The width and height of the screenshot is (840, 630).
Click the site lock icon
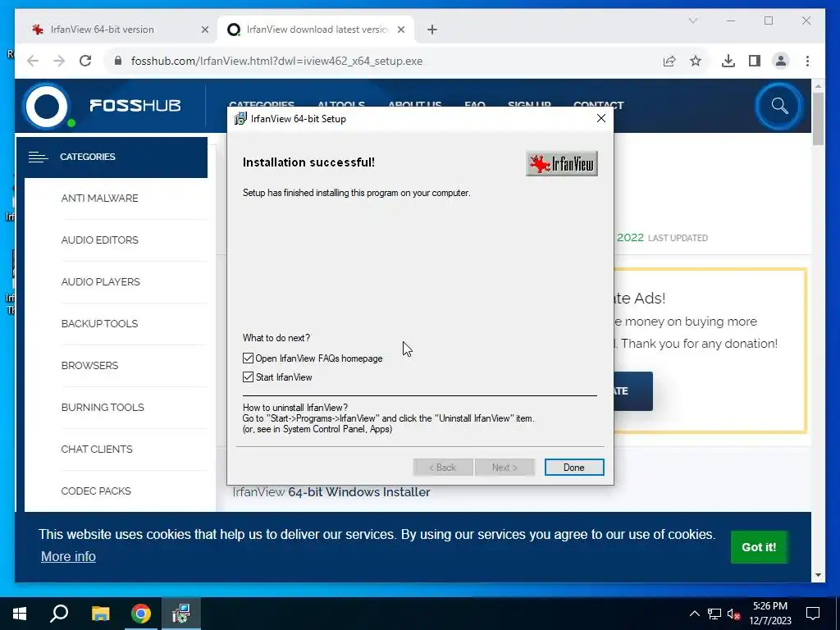118,61
